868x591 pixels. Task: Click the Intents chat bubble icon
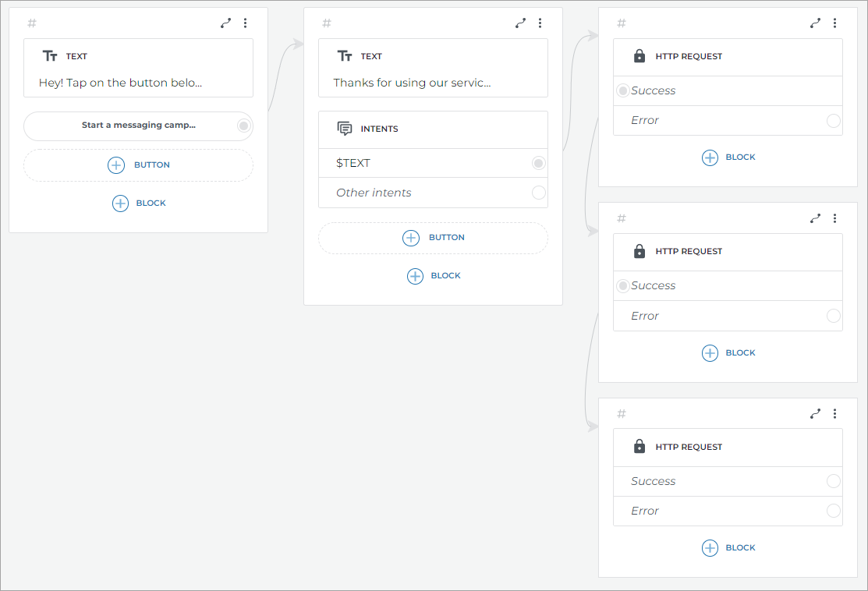(x=344, y=129)
